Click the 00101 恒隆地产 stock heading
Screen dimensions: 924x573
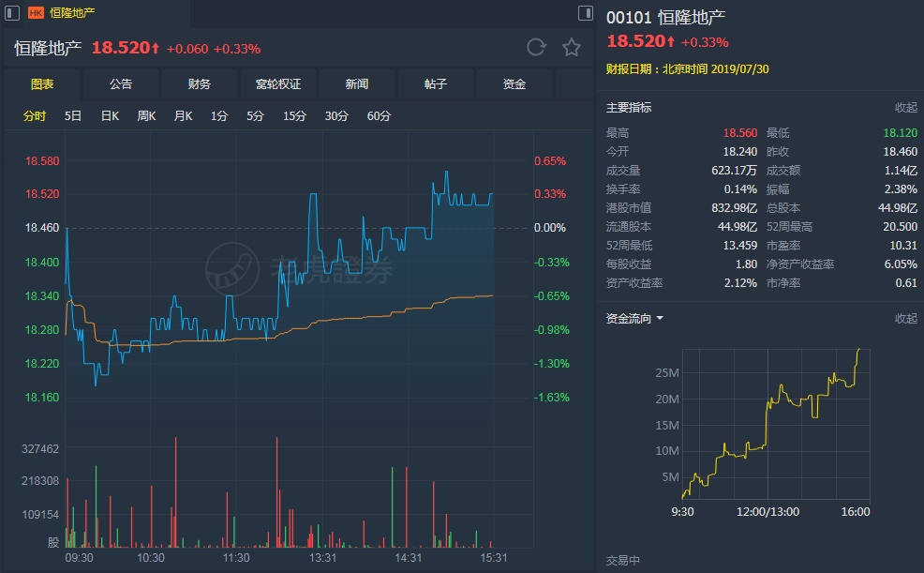pyautogui.click(x=665, y=17)
